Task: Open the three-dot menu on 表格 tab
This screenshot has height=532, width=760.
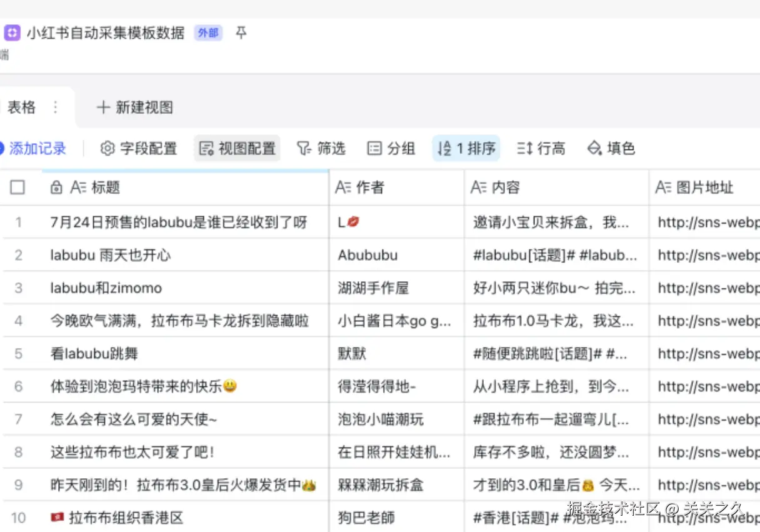Action: [56, 108]
